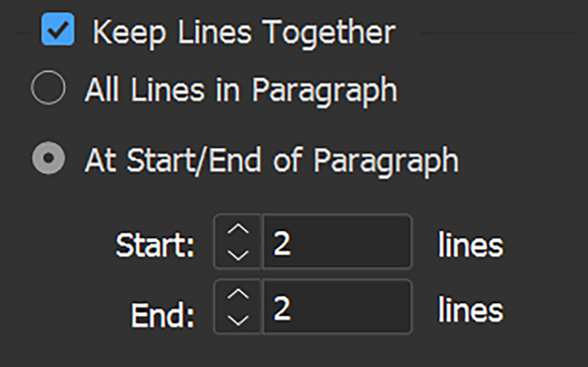
Task: Place cursor on the Start value 2
Action: [x=282, y=244]
